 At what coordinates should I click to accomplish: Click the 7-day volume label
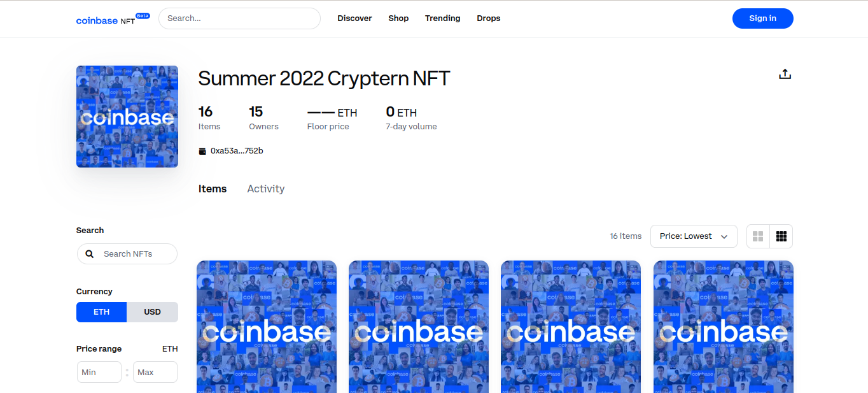411,127
